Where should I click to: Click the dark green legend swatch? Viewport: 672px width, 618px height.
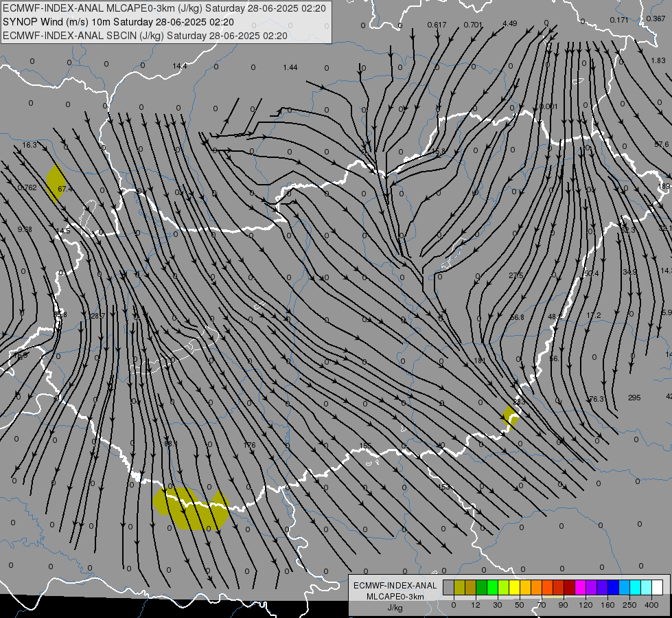click(x=481, y=588)
